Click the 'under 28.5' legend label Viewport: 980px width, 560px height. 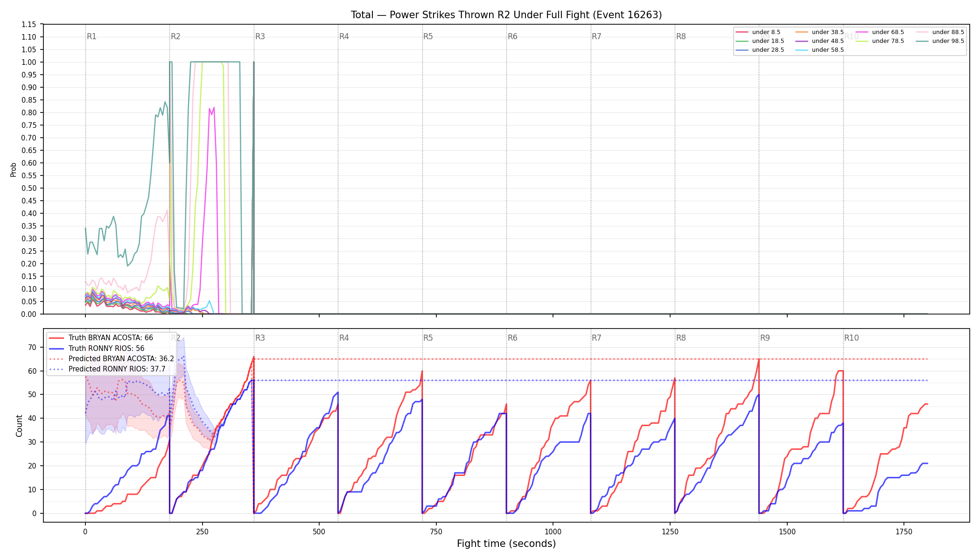click(768, 50)
